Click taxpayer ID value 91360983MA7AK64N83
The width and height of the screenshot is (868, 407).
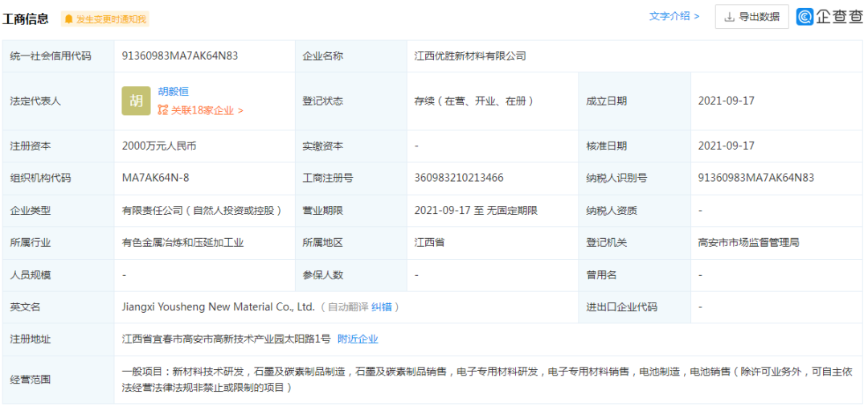756,178
